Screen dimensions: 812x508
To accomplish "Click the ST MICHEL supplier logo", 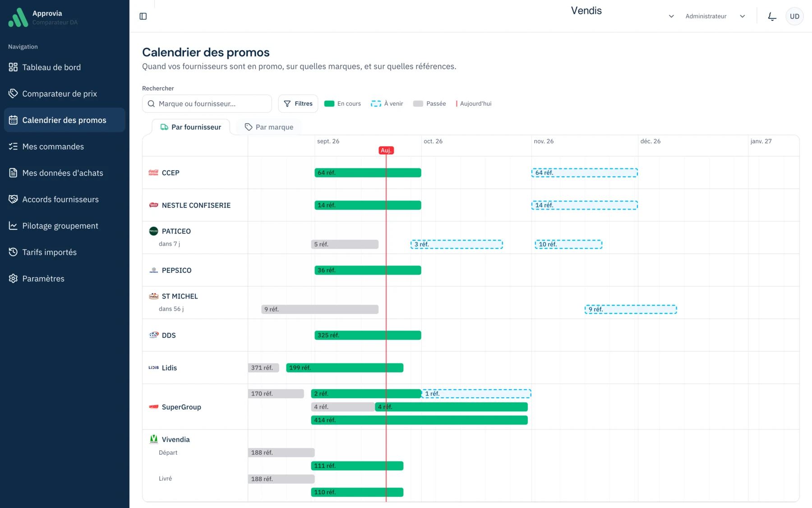I will (x=153, y=296).
